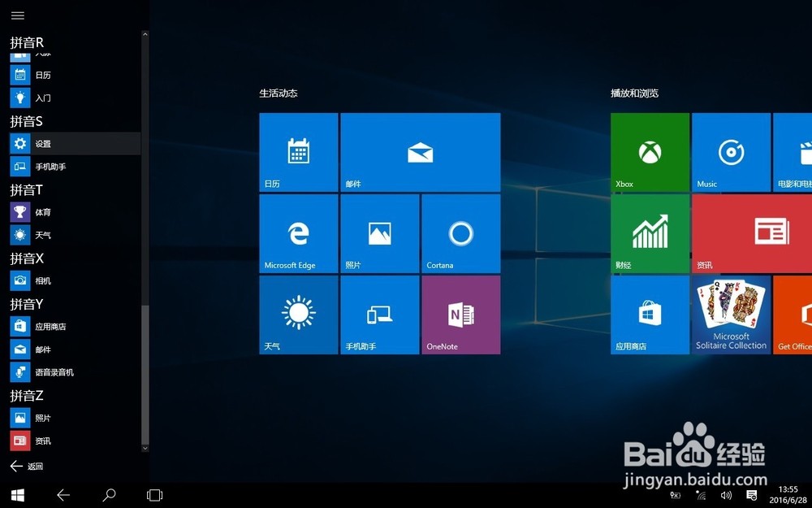Open 资讯 in the app list
This screenshot has width=812, height=508.
(x=75, y=441)
